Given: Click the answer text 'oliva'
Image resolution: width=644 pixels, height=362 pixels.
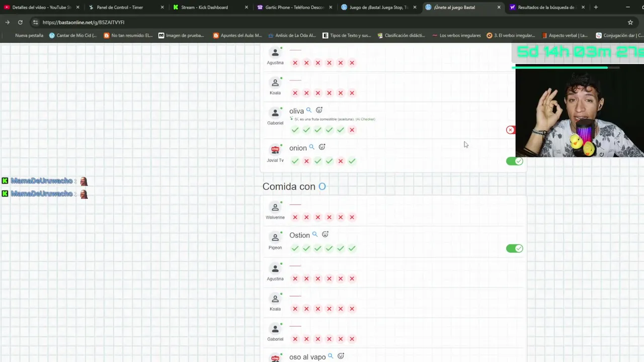Looking at the screenshot, I should tap(296, 111).
